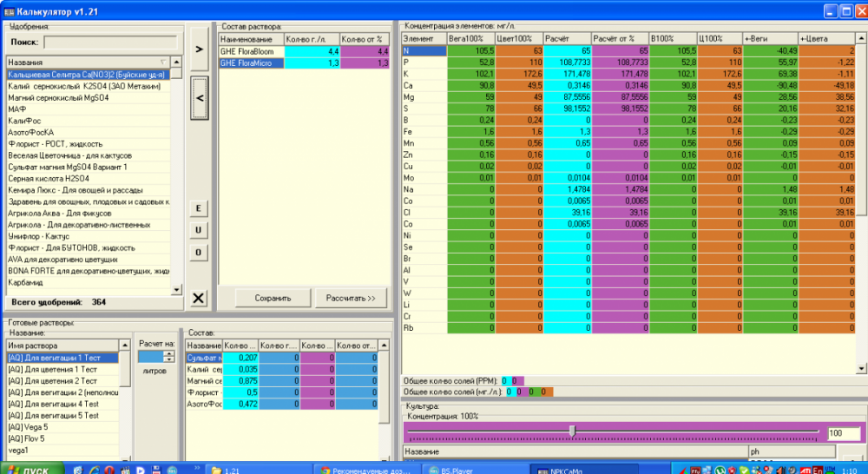Open the ПУСК Start button
Image resolution: width=868 pixels, height=474 pixels.
click(31, 469)
